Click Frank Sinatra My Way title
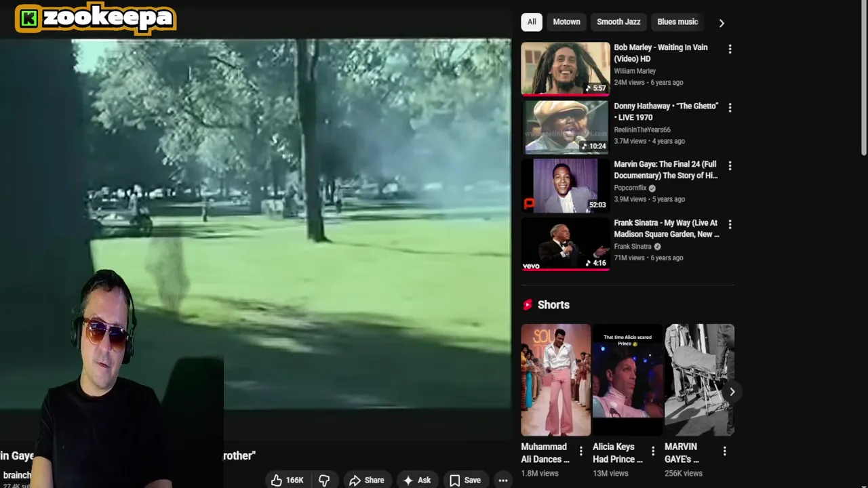This screenshot has height=488, width=868. coord(667,228)
